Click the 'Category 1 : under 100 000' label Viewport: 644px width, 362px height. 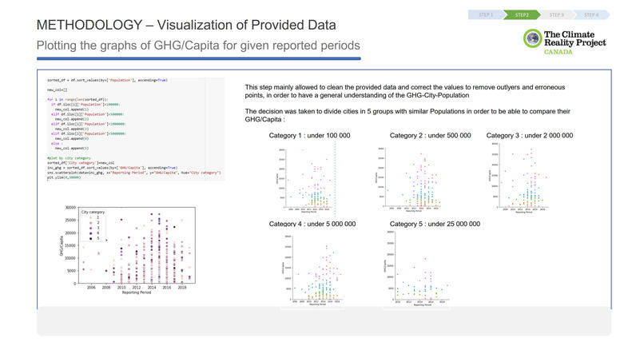[310, 136]
